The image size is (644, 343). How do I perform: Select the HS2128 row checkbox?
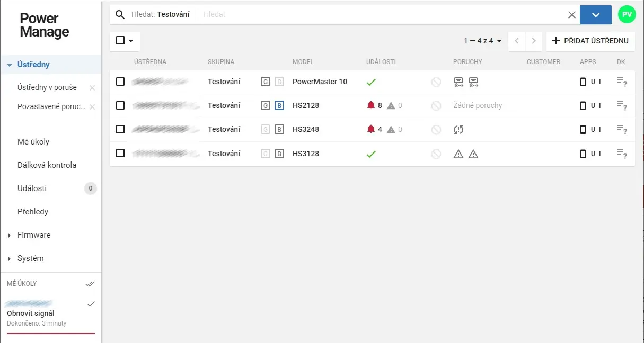pos(120,105)
